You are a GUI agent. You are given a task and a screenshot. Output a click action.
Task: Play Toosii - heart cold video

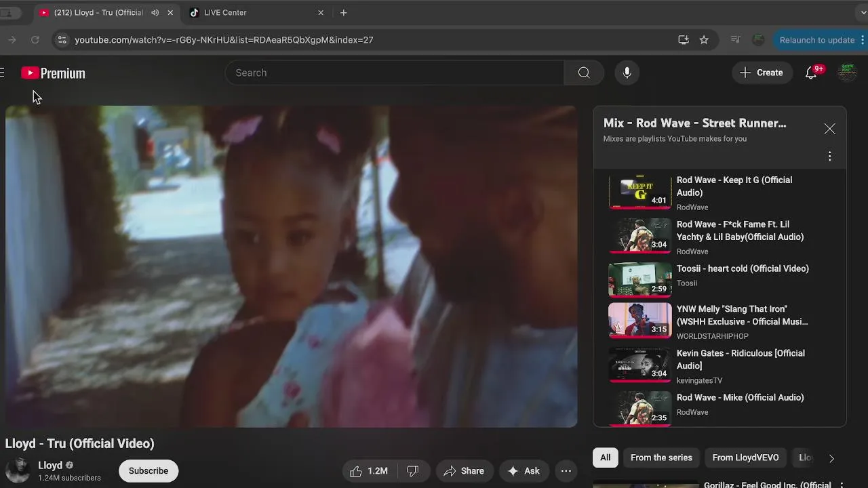coord(719,279)
